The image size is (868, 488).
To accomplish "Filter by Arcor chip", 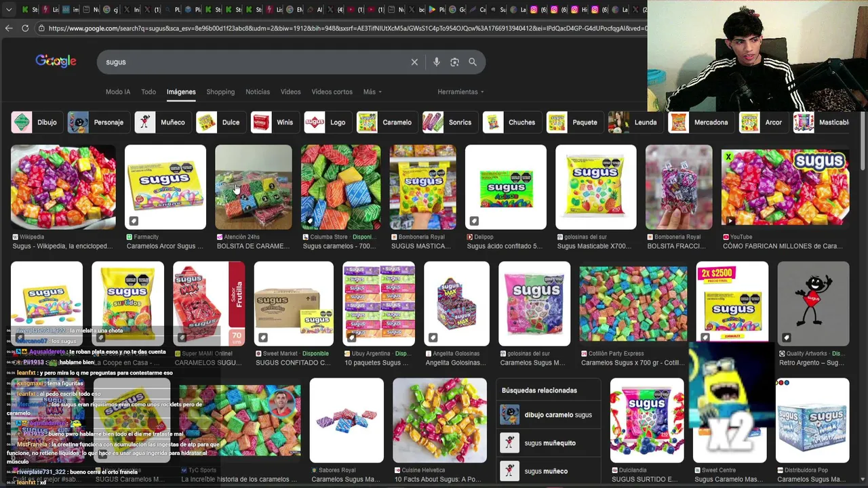I will coord(762,122).
